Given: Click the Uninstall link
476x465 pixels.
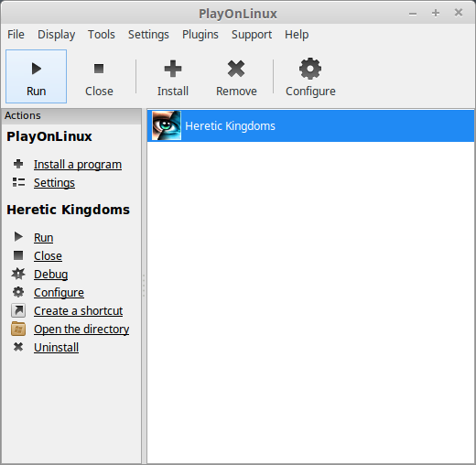Looking at the screenshot, I should (x=57, y=348).
